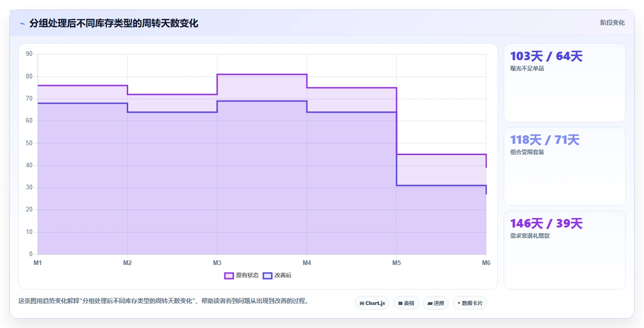Click the 50 y-axis tick label
This screenshot has width=644, height=328.
pos(29,143)
